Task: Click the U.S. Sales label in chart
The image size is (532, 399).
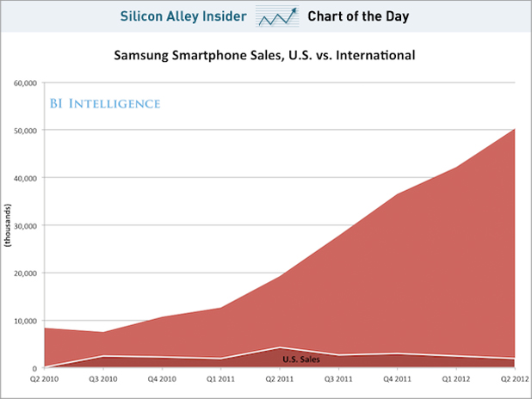Action: [x=300, y=359]
